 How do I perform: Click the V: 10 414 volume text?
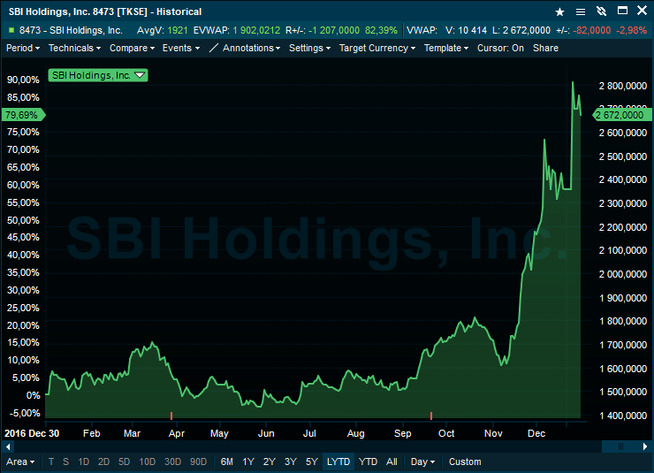[x=466, y=30]
